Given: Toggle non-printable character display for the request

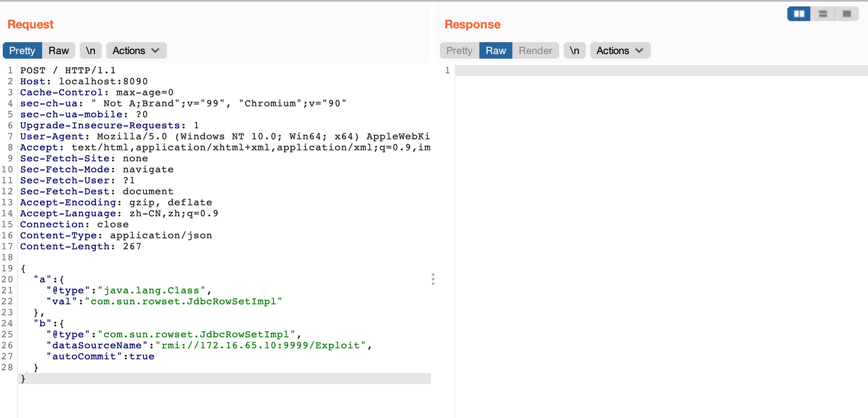Looking at the screenshot, I should (90, 50).
